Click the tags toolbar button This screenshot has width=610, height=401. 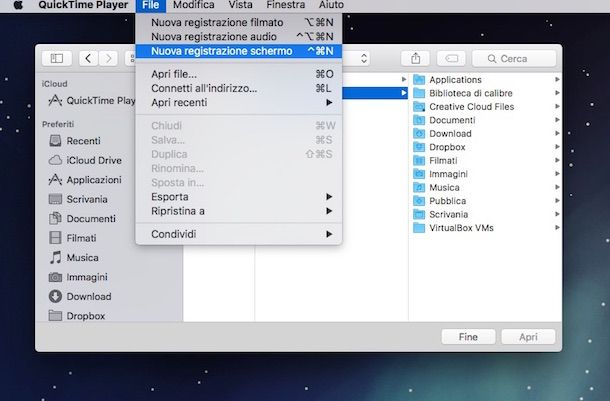pos(451,59)
